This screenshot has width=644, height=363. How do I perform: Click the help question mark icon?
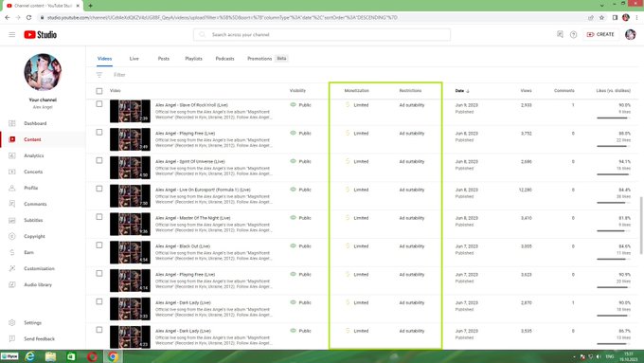[573, 34]
